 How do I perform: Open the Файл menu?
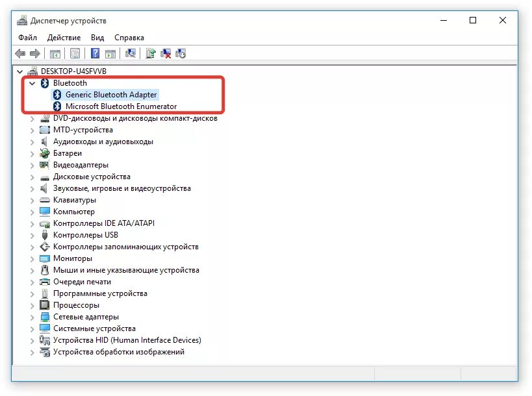click(27, 38)
